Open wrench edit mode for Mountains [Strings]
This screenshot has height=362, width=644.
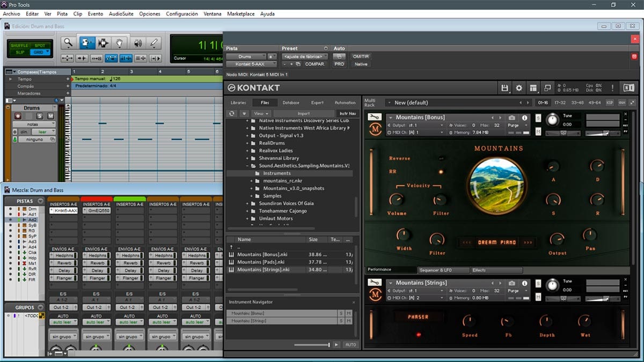[x=375, y=283]
